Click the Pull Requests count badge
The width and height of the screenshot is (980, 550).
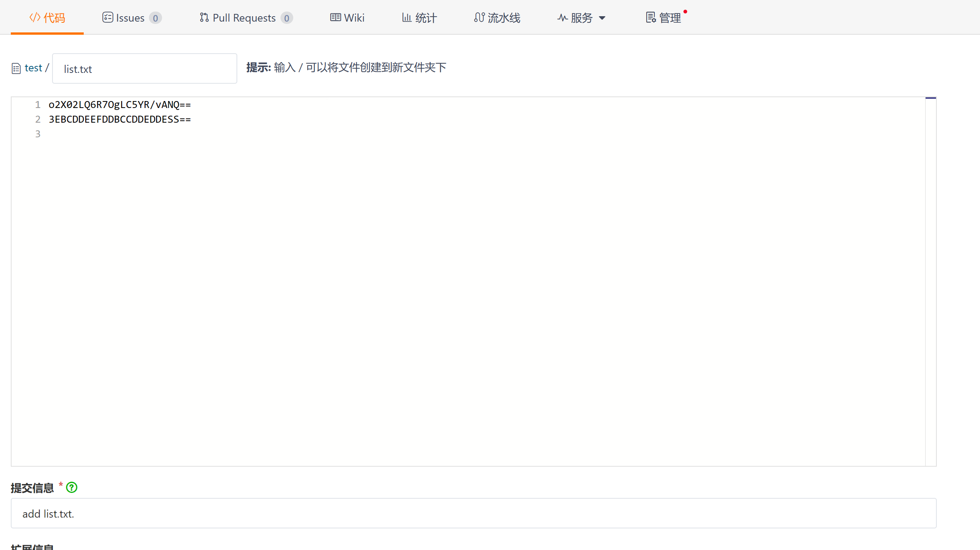(286, 18)
